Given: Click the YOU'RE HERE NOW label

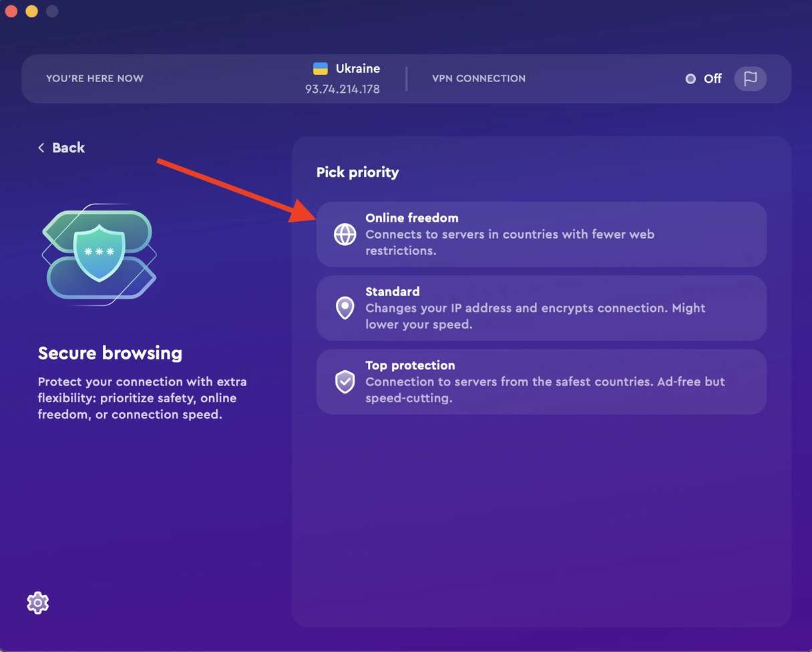Looking at the screenshot, I should pyautogui.click(x=95, y=78).
